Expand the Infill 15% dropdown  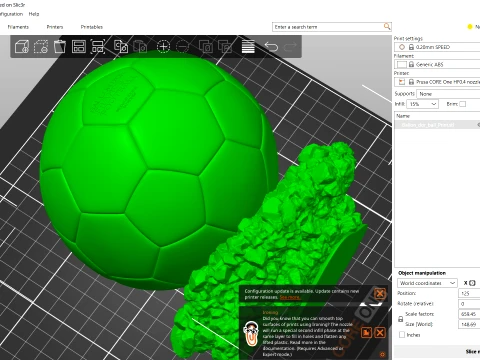[422, 104]
